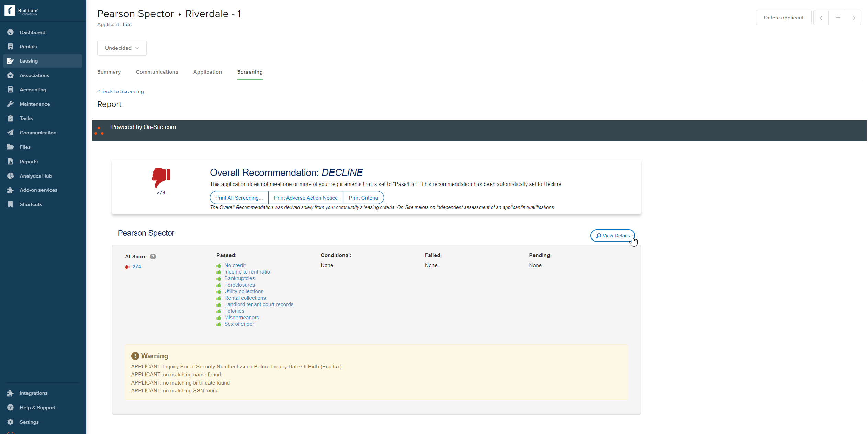
Task: Open the Maintenance section
Action: click(x=34, y=104)
